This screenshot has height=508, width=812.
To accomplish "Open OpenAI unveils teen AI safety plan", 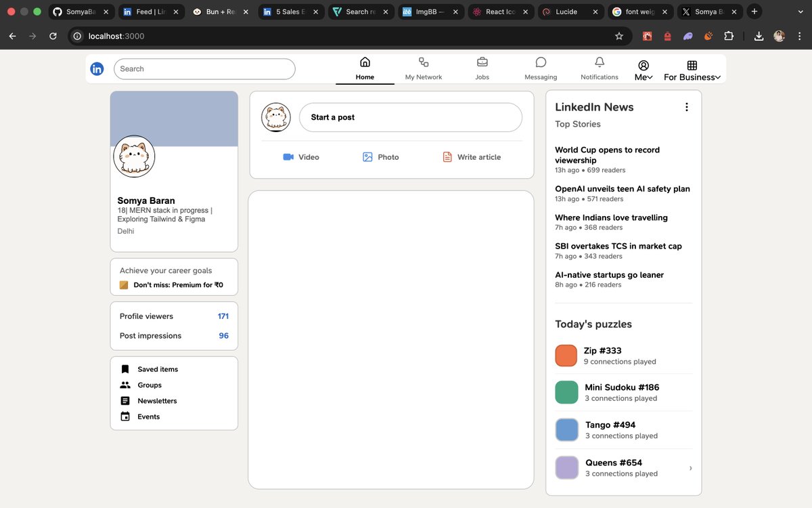I will (623, 189).
